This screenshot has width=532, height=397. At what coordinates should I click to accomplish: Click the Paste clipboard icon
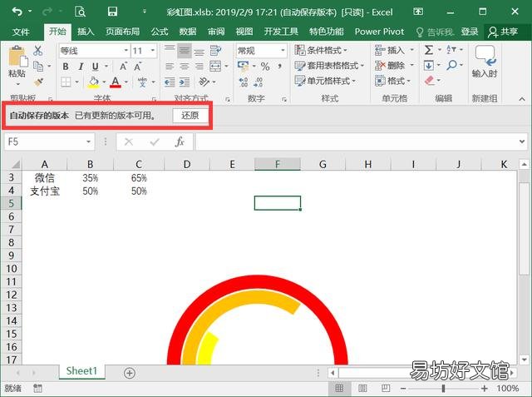click(17, 57)
